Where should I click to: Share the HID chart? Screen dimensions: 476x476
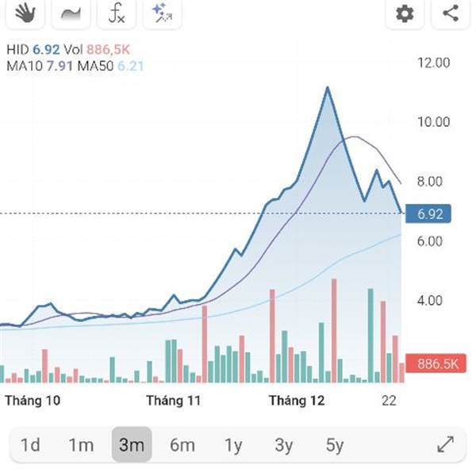(x=451, y=13)
